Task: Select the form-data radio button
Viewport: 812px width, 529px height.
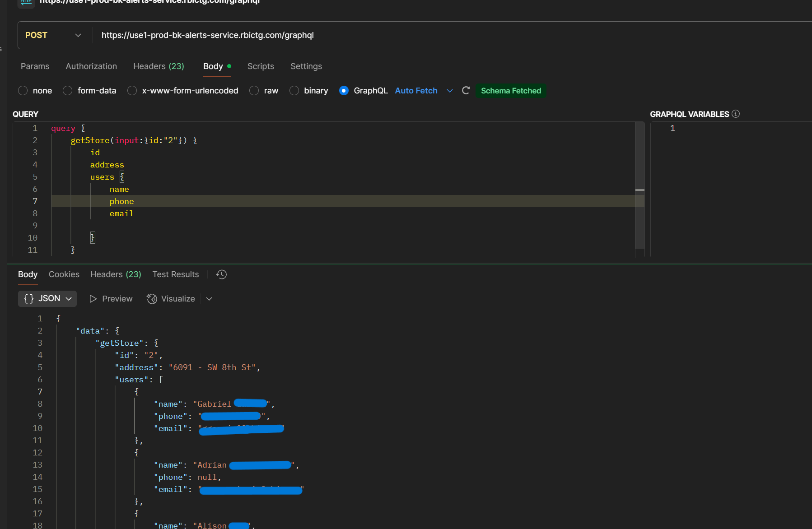Action: click(67, 91)
